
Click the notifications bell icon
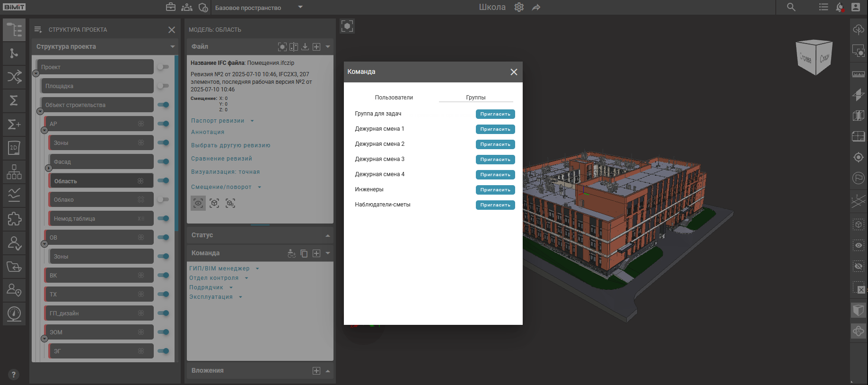(840, 7)
